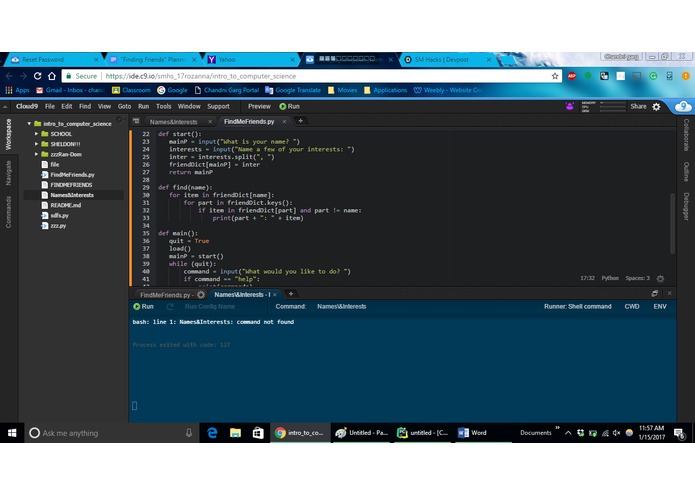This screenshot has height=494, width=695.
Task: Close the FindMeFriends.py editor tab
Action: click(284, 121)
